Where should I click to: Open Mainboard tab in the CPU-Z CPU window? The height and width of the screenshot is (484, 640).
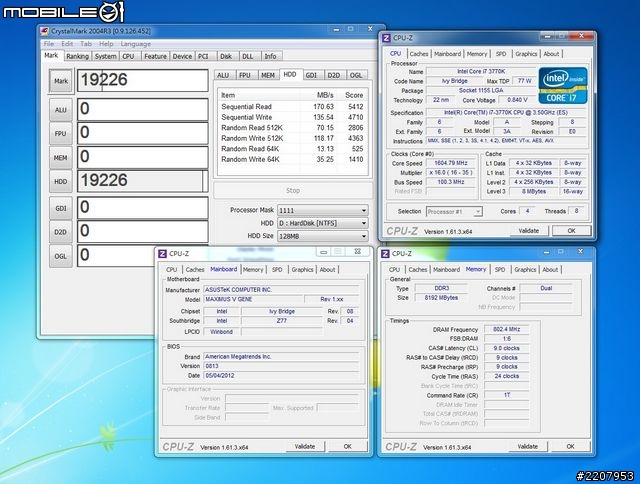pos(447,54)
